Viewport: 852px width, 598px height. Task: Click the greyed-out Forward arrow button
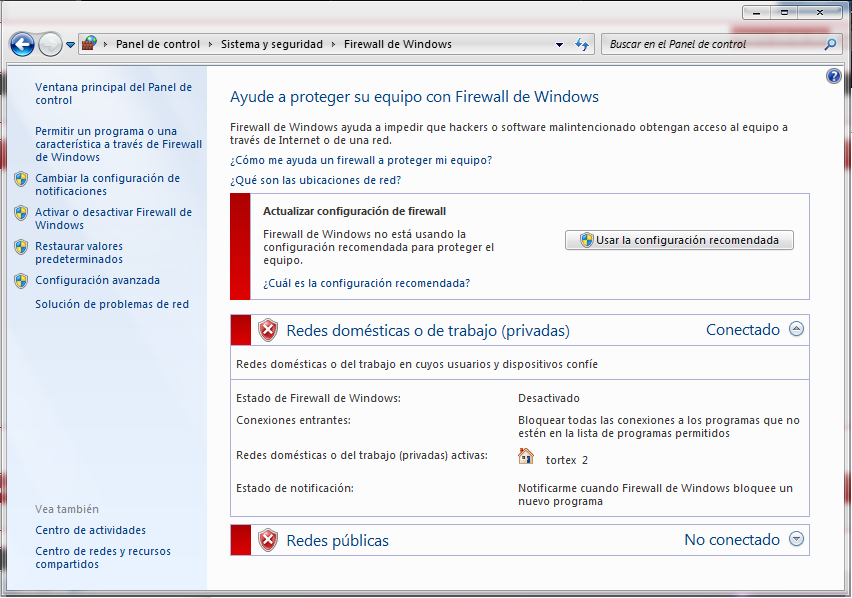point(51,45)
